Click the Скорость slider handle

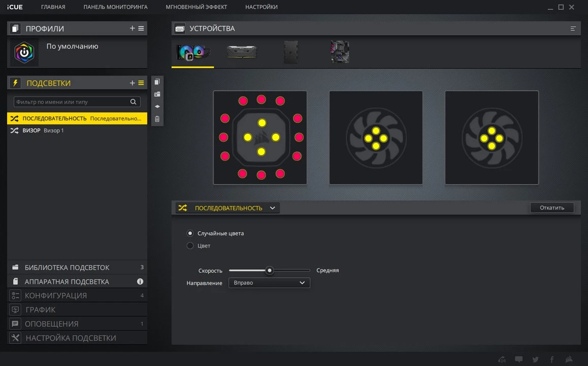(269, 270)
